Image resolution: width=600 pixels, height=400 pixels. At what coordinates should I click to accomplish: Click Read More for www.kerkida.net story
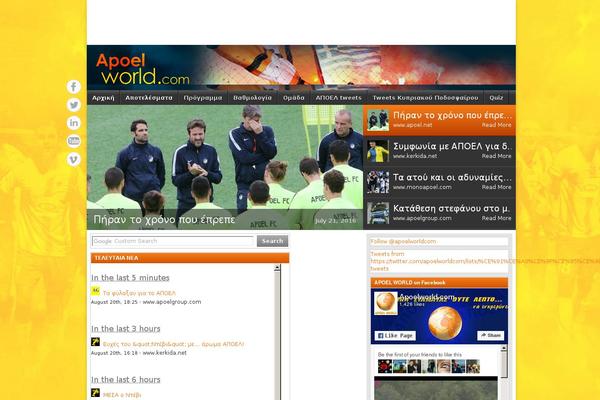tap(496, 156)
